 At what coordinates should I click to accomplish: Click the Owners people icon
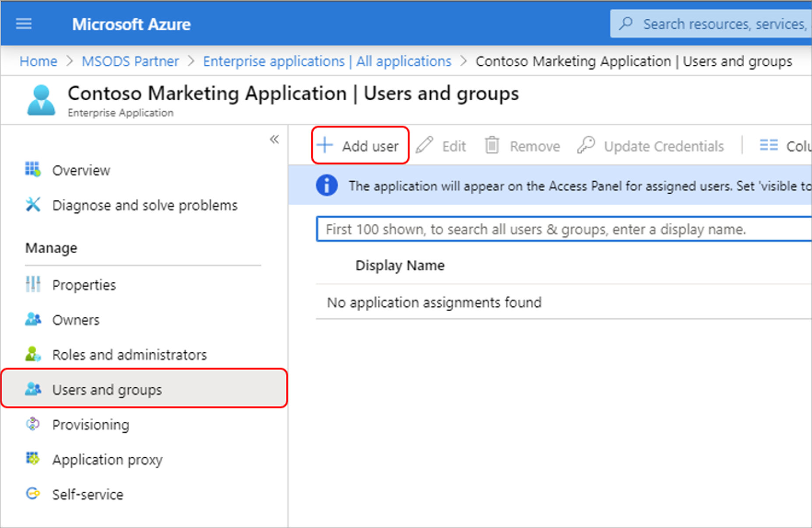click(x=33, y=319)
